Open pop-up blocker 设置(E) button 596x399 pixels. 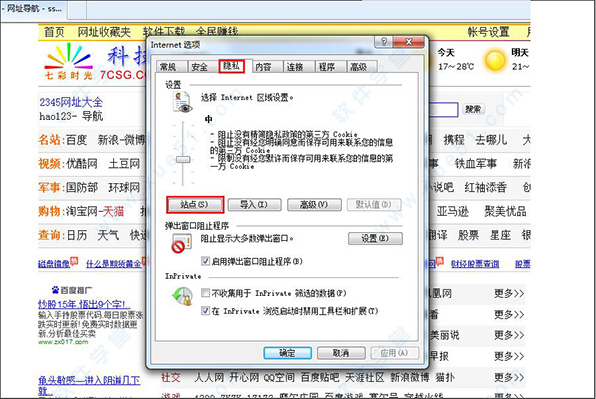point(375,238)
